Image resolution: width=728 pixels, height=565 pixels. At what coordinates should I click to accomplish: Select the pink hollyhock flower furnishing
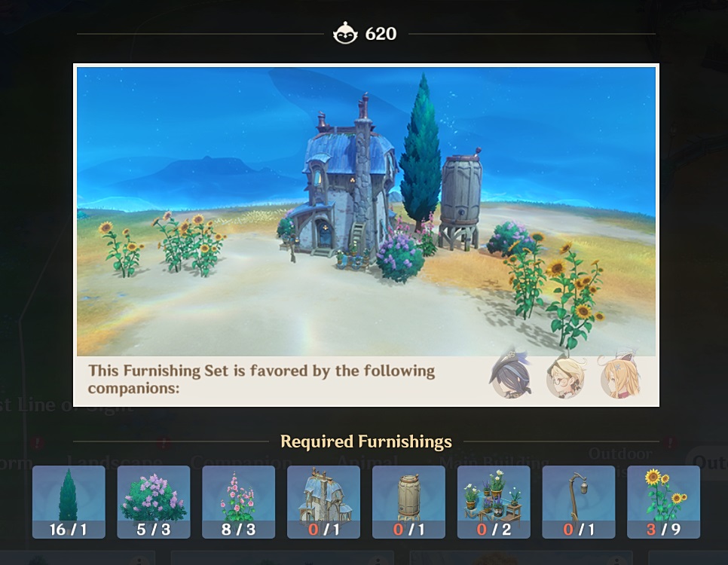pyautogui.click(x=239, y=502)
